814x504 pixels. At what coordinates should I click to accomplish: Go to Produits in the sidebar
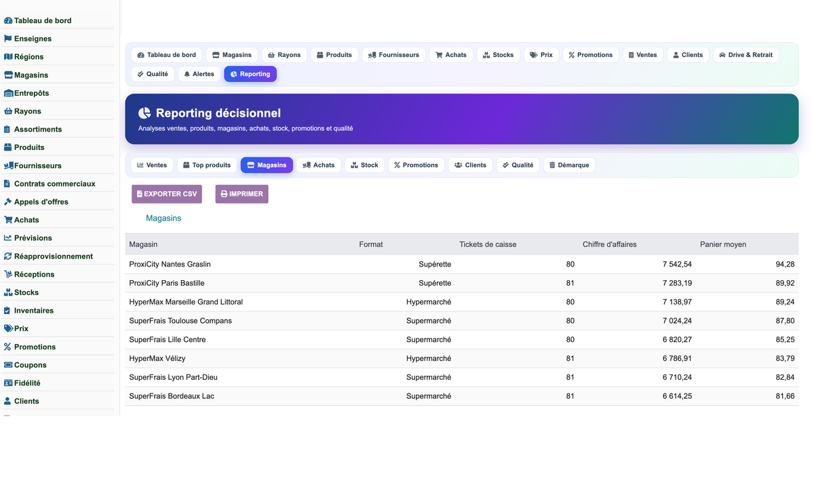click(x=58, y=147)
